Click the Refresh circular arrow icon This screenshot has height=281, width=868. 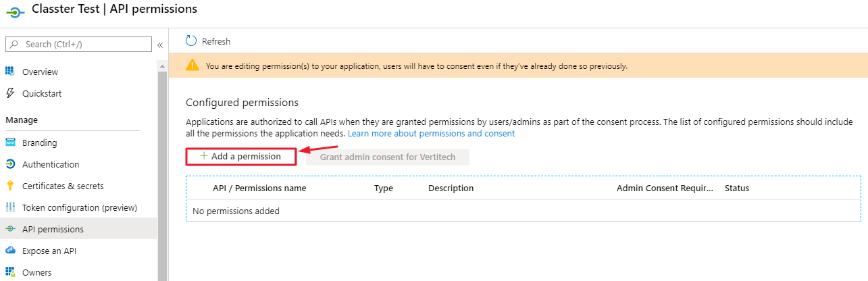(x=191, y=41)
